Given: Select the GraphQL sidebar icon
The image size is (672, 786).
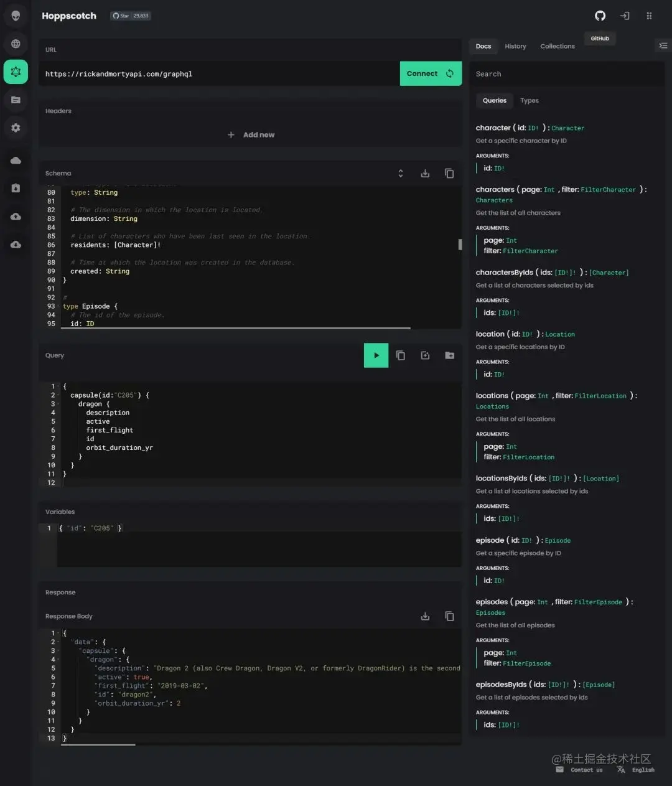Looking at the screenshot, I should point(16,72).
